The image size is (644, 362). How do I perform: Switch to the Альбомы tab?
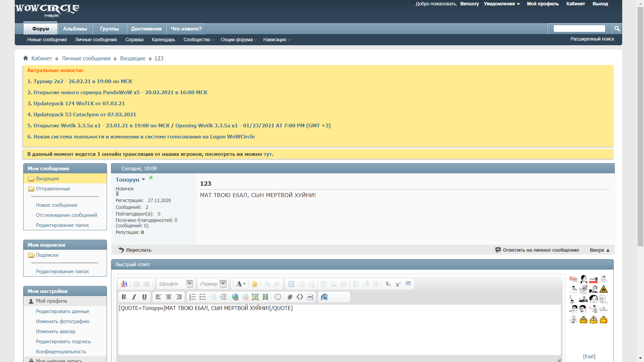[75, 29]
